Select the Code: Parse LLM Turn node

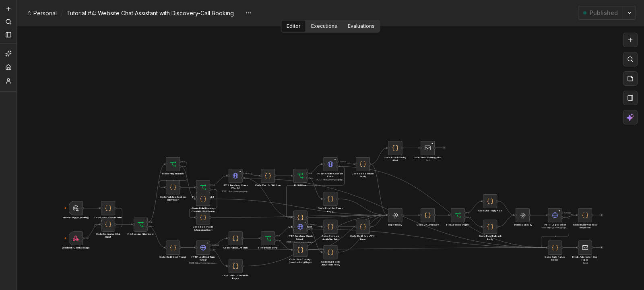[x=235, y=238]
